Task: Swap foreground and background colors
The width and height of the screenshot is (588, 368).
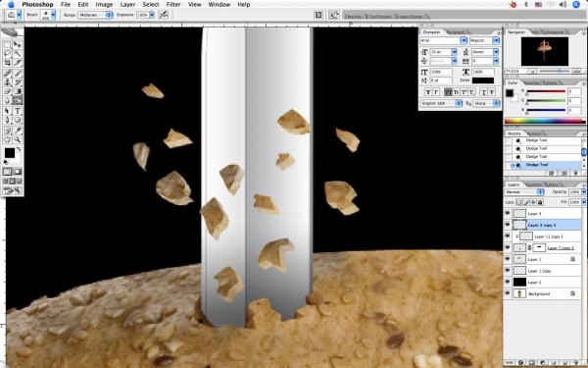Action: (x=19, y=149)
